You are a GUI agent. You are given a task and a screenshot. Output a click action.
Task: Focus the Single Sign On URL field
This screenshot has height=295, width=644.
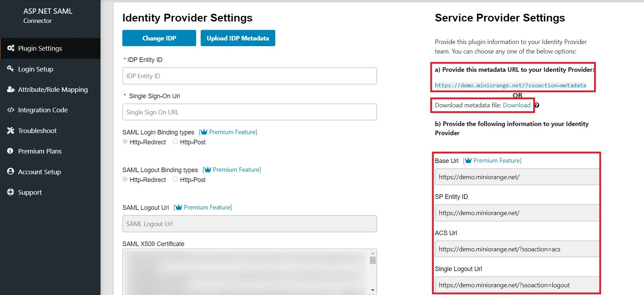(250, 112)
